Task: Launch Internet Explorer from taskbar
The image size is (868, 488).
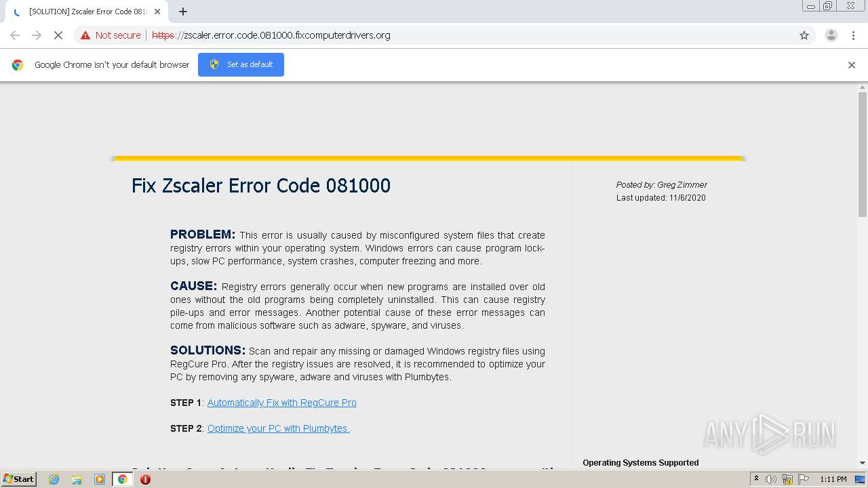Action: pos(54,479)
